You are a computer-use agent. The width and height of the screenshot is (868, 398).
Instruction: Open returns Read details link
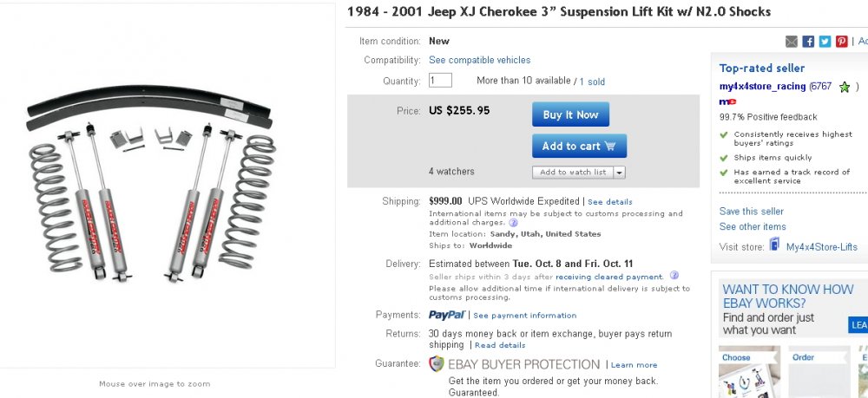point(500,345)
